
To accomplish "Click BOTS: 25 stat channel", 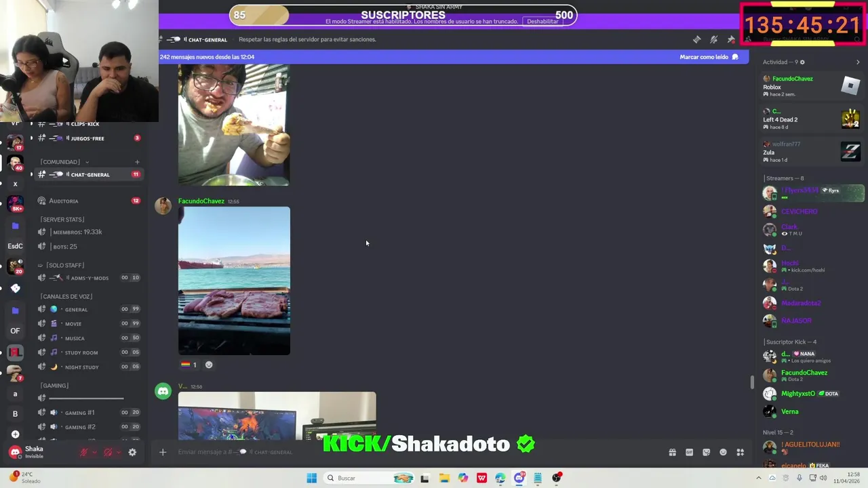I will [x=88, y=247].
